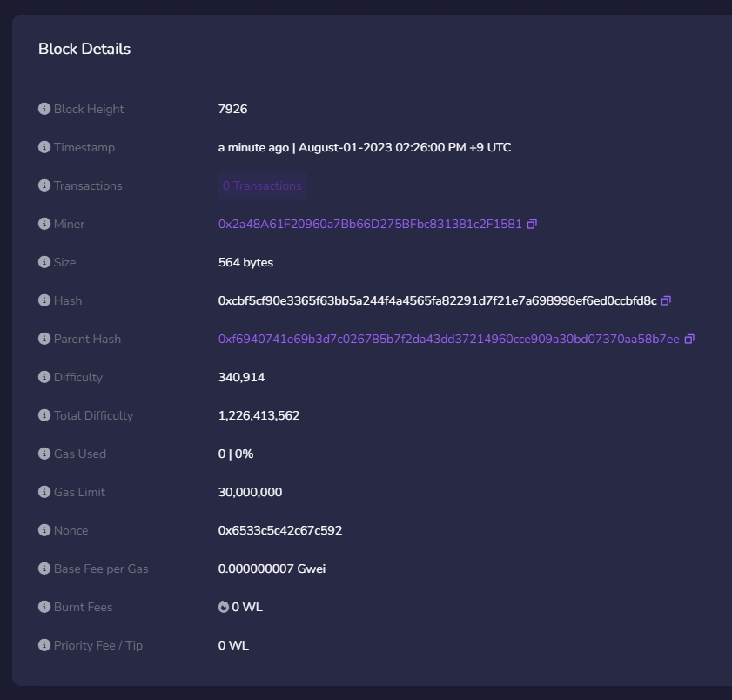Click the 0 Transactions badge
Viewport: 732px width, 700px height.
[x=262, y=185]
